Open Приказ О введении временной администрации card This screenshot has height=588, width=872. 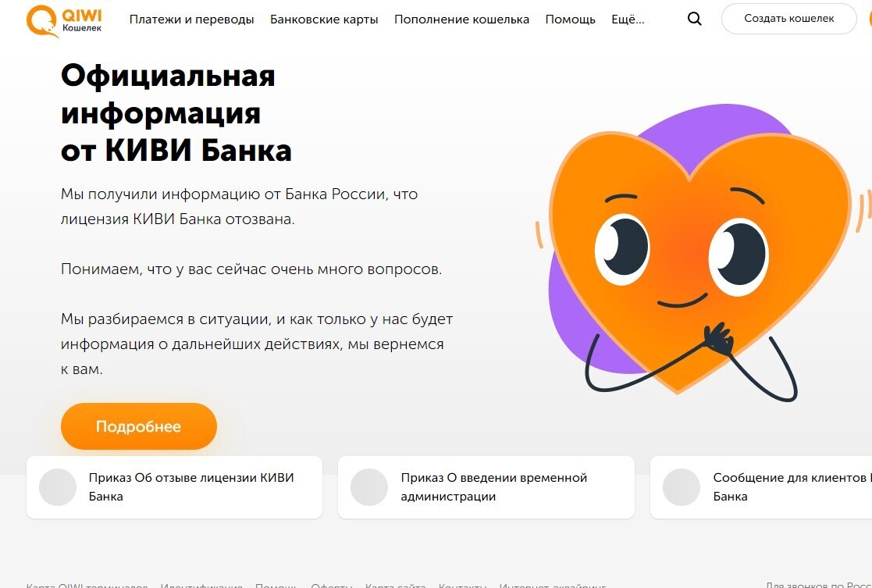pyautogui.click(x=486, y=487)
